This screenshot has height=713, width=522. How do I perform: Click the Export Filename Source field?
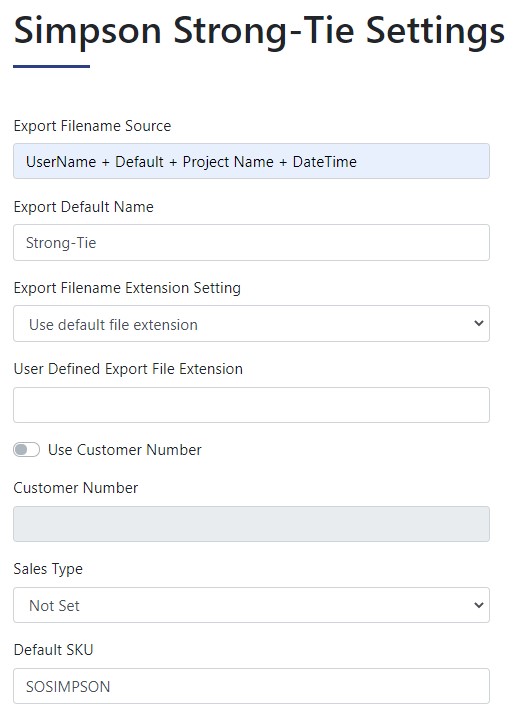251,161
